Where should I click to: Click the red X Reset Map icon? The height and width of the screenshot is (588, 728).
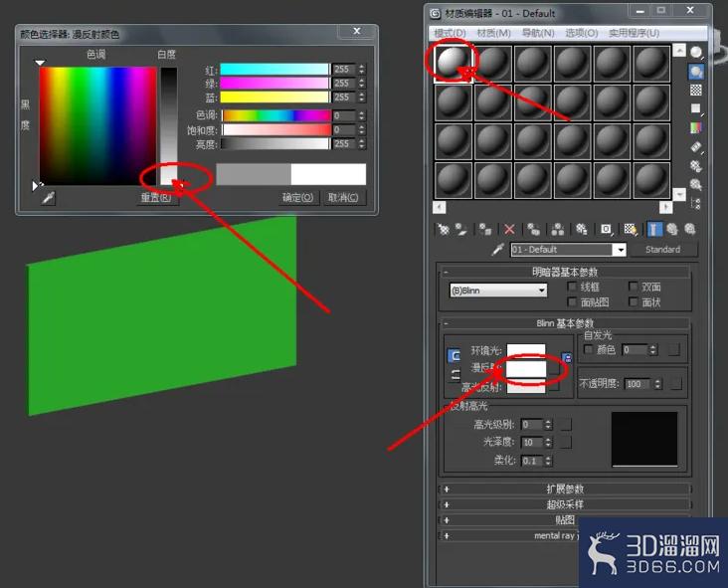tap(509, 229)
